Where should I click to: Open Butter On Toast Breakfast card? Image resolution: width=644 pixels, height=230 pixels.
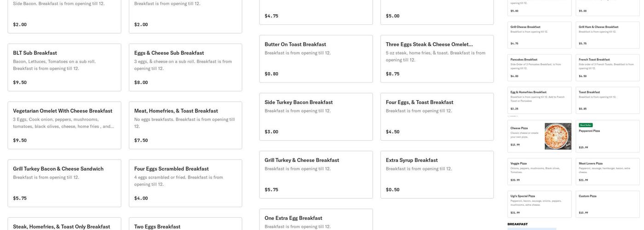coord(316,58)
